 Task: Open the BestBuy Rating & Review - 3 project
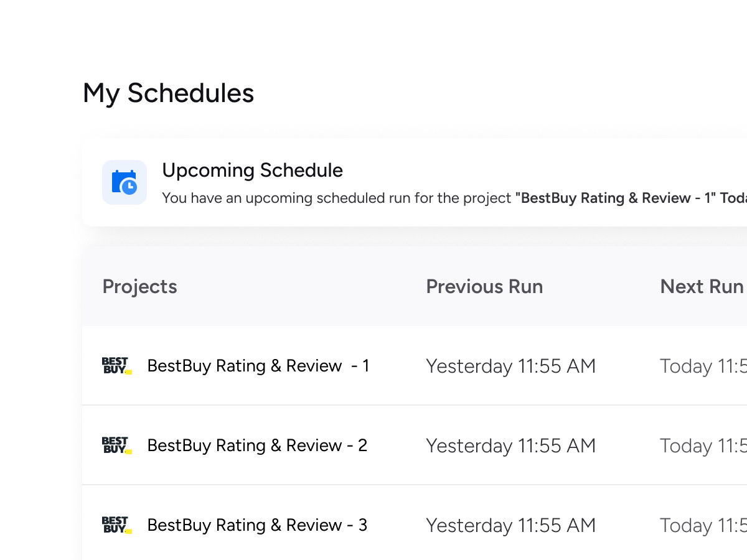[257, 525]
